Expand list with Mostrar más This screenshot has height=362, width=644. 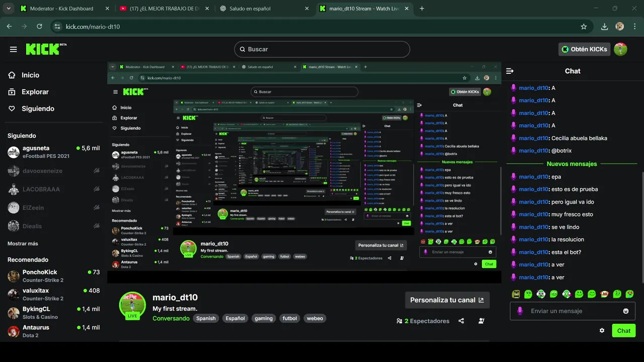(23, 243)
